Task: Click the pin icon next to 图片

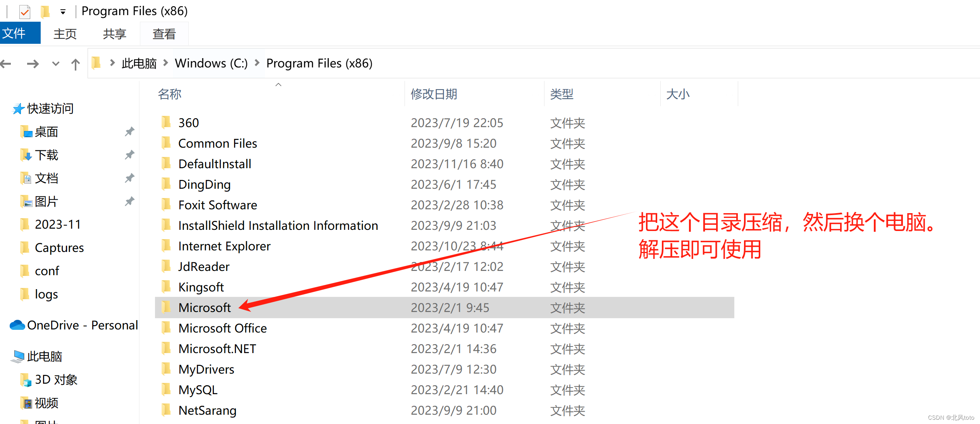Action: click(x=129, y=202)
